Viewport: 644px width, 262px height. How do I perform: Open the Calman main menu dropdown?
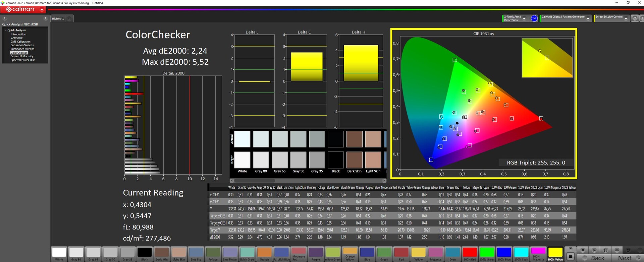42,10
